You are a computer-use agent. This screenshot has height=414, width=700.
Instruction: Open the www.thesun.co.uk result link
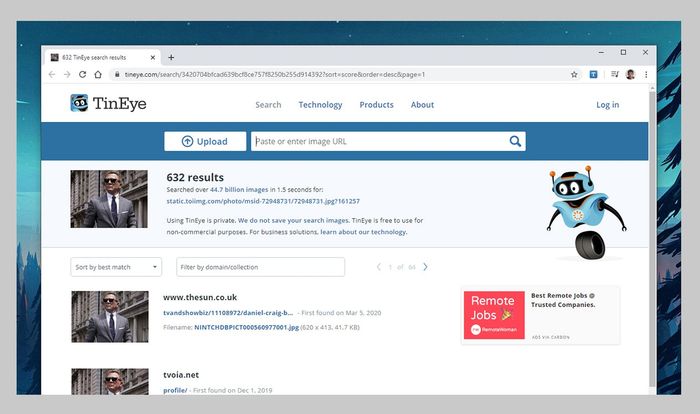tap(200, 297)
